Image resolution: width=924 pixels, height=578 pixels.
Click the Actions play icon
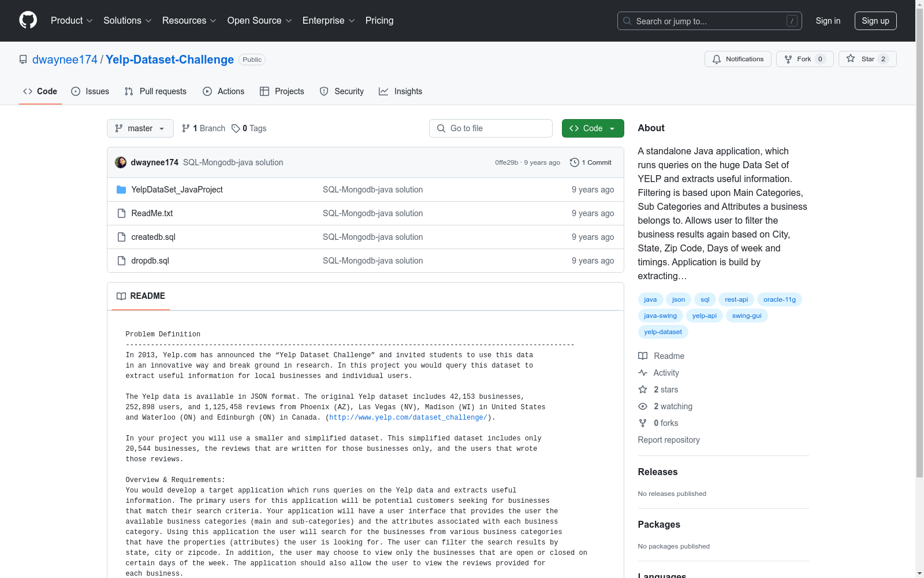click(207, 91)
